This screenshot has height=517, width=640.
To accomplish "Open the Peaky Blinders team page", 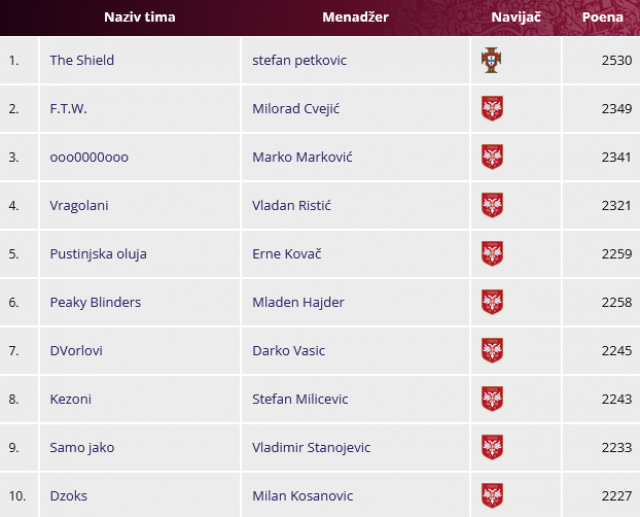I will click(x=95, y=302).
